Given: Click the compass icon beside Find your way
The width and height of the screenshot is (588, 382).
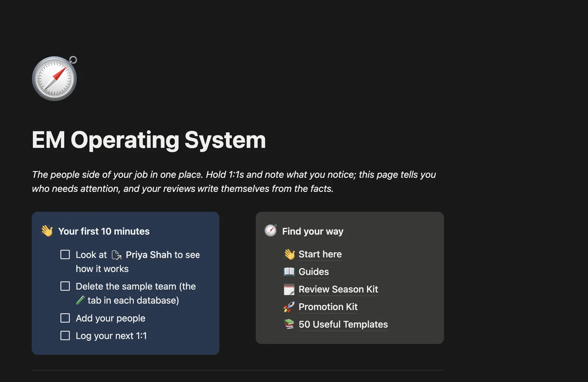Looking at the screenshot, I should click(271, 231).
